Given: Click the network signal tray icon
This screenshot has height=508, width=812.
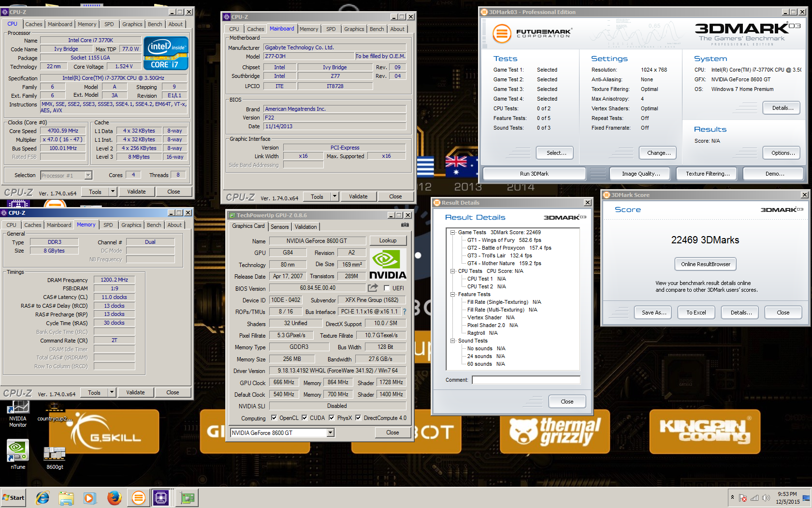Looking at the screenshot, I should [x=754, y=498].
